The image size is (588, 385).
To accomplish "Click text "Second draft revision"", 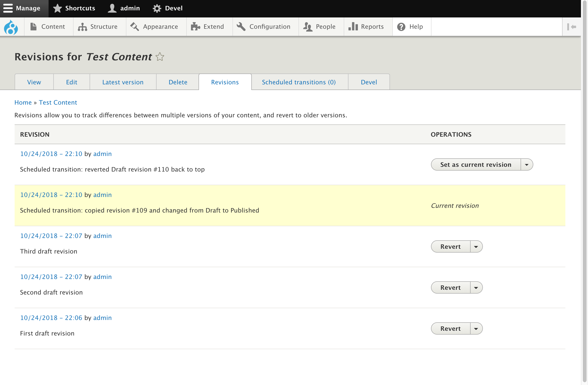I will coord(51,292).
